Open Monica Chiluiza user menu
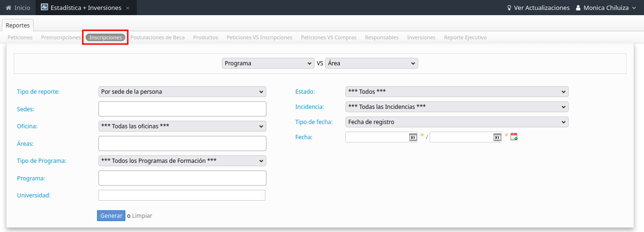Image resolution: width=644 pixels, height=232 pixels. pyautogui.click(x=606, y=8)
